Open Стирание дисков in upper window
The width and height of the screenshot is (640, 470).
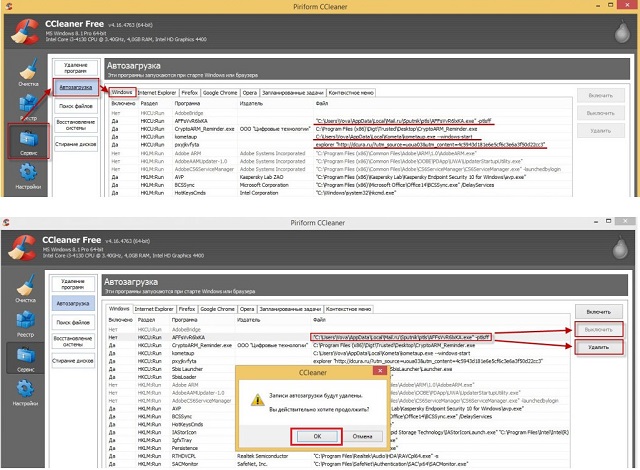click(x=76, y=144)
